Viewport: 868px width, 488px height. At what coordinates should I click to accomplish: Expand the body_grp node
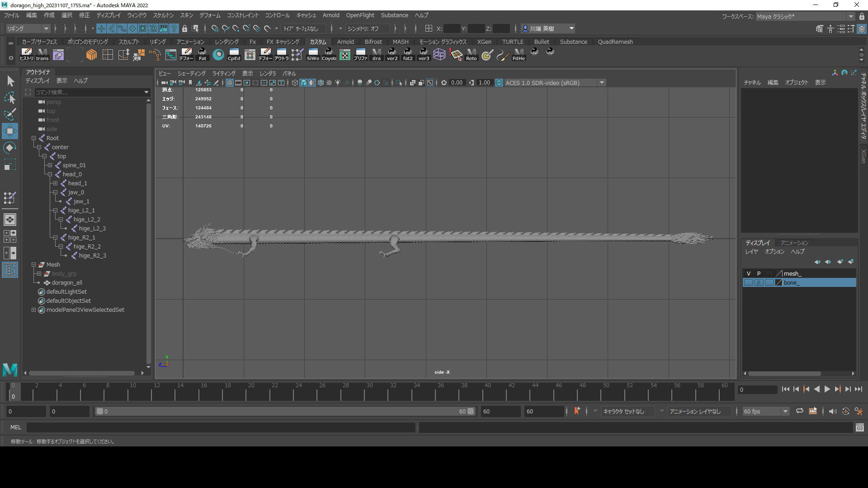click(39, 274)
